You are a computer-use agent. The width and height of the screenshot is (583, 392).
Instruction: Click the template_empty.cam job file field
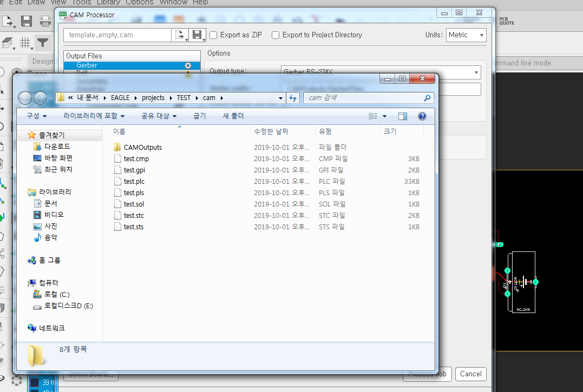coord(117,35)
